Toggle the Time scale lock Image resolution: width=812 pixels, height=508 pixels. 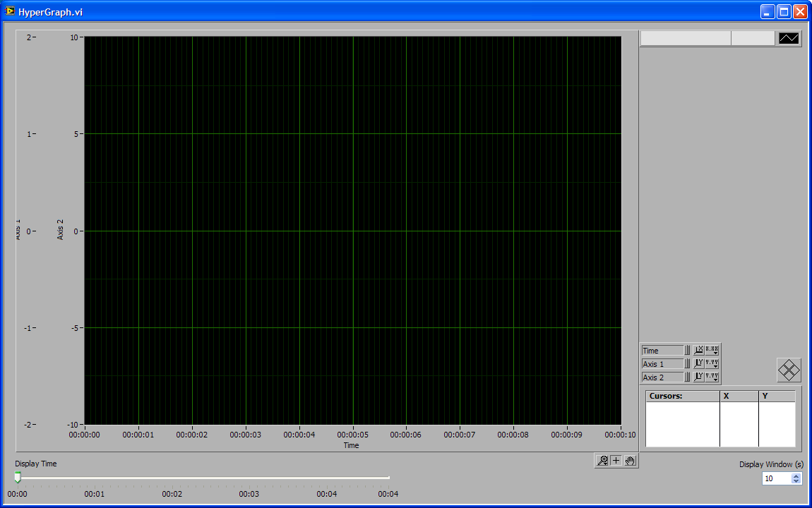tap(688, 350)
